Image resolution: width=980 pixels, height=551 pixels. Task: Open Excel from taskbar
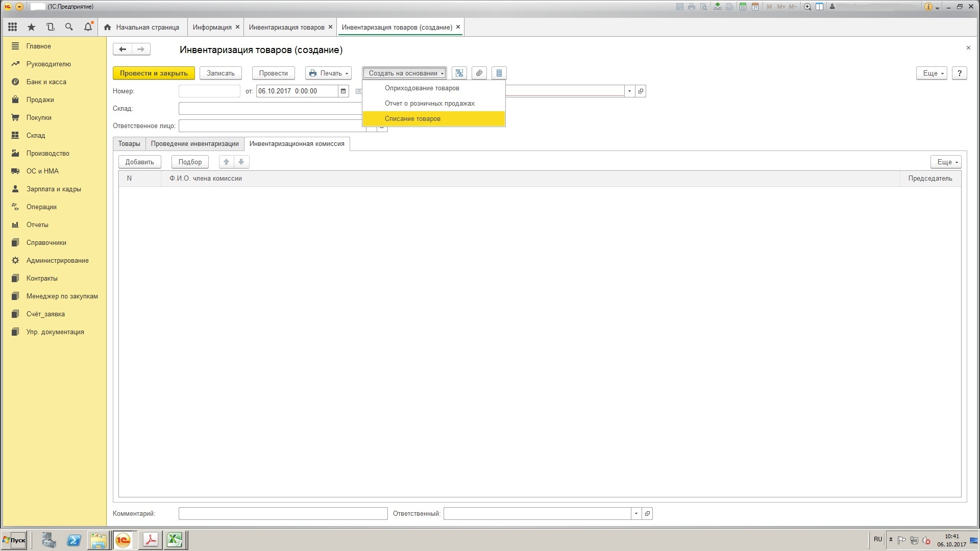point(175,540)
